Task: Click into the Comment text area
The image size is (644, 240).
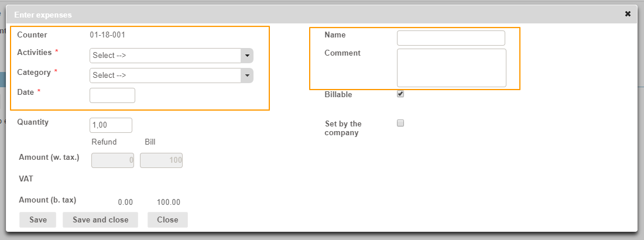Action: (x=451, y=68)
